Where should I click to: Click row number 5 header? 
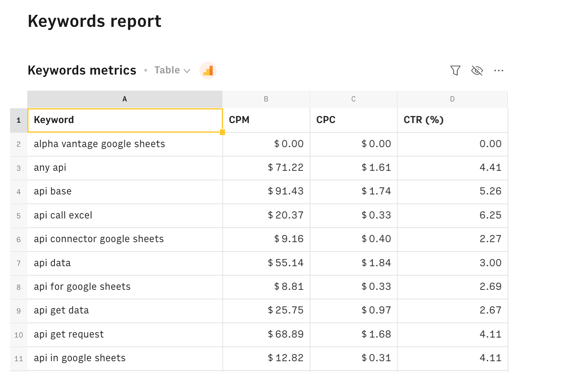point(18,216)
